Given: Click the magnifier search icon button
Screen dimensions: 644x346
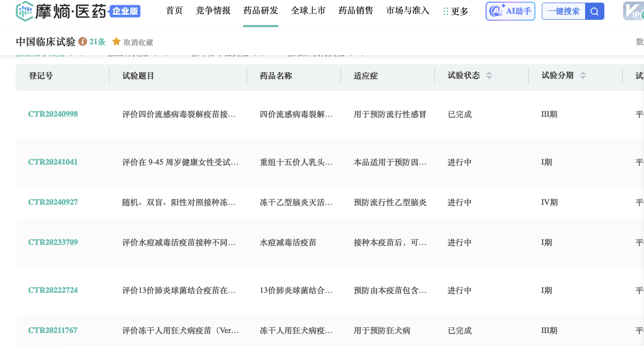Looking at the screenshot, I should pyautogui.click(x=594, y=11).
